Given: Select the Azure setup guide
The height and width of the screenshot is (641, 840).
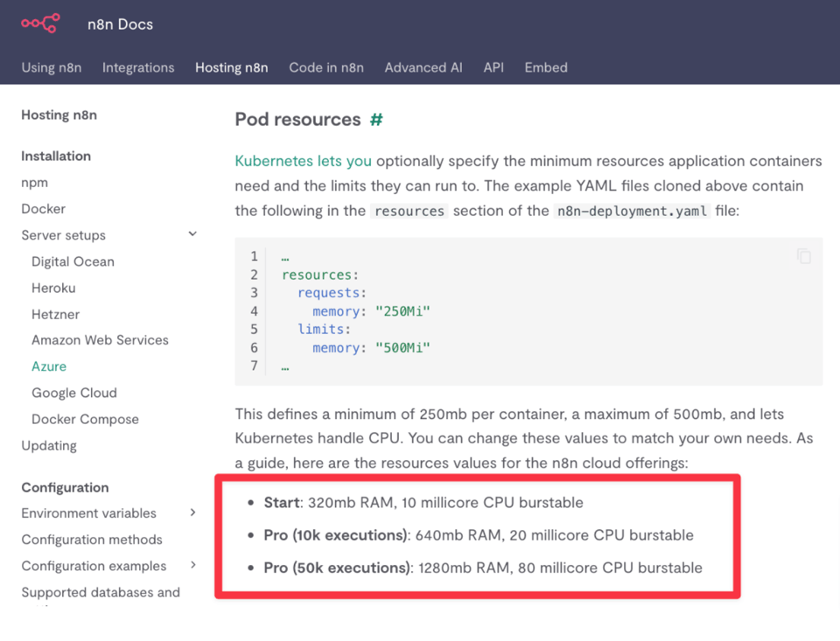Looking at the screenshot, I should click(x=49, y=366).
